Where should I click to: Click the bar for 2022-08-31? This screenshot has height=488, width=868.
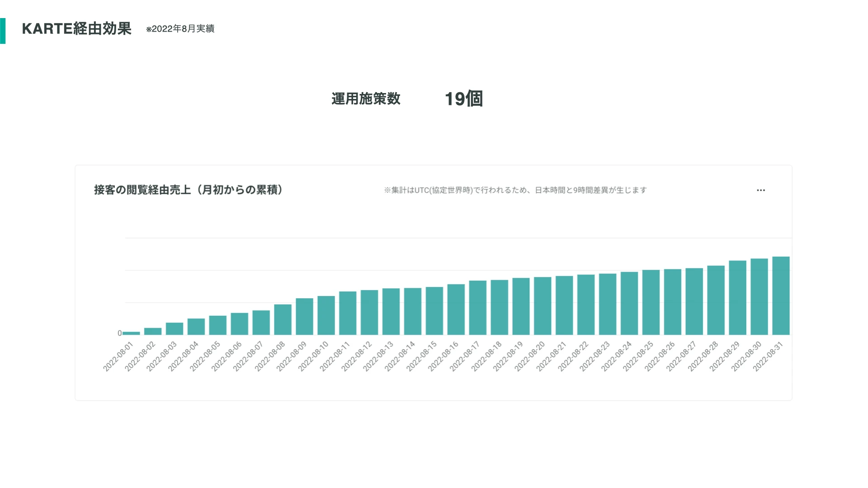pyautogui.click(x=781, y=296)
